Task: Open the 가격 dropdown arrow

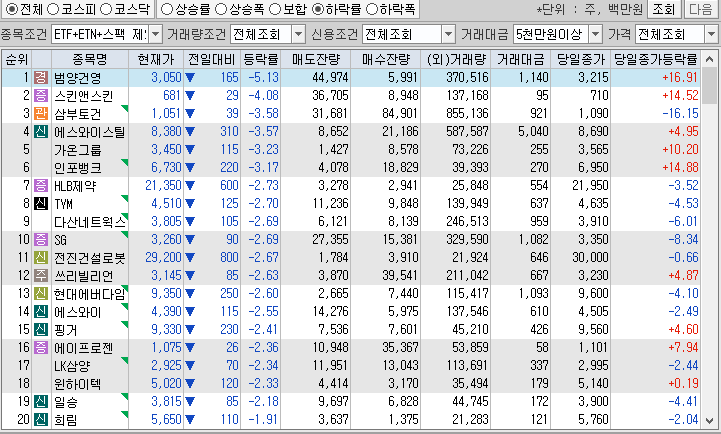Action: 711,34
